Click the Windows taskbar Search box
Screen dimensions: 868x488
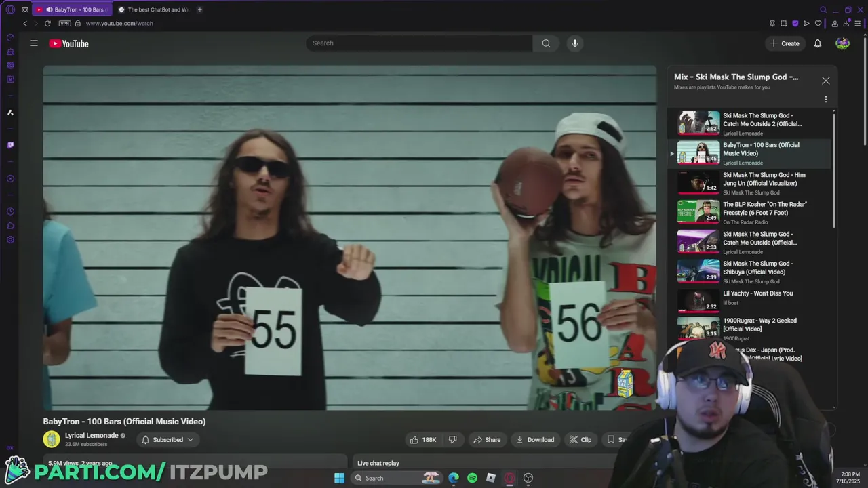pyautogui.click(x=397, y=478)
